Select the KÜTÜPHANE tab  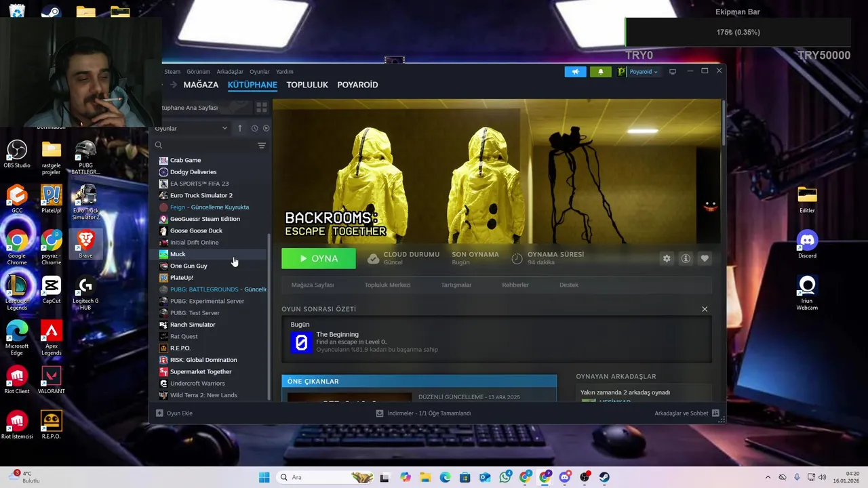252,85
